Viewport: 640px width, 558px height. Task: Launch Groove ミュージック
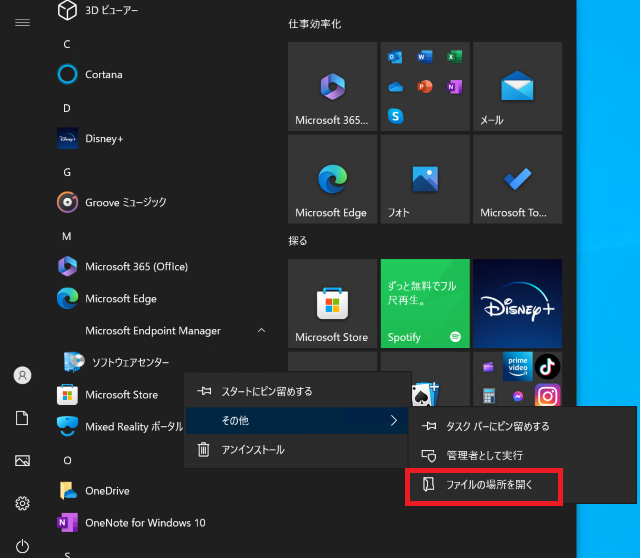coord(111,202)
